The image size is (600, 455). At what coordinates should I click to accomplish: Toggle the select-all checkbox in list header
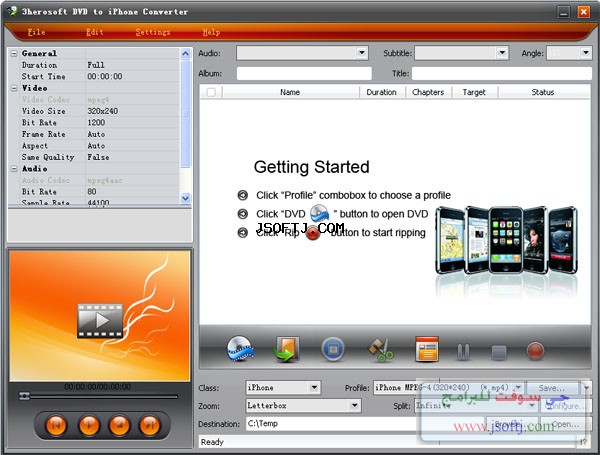tap(211, 92)
